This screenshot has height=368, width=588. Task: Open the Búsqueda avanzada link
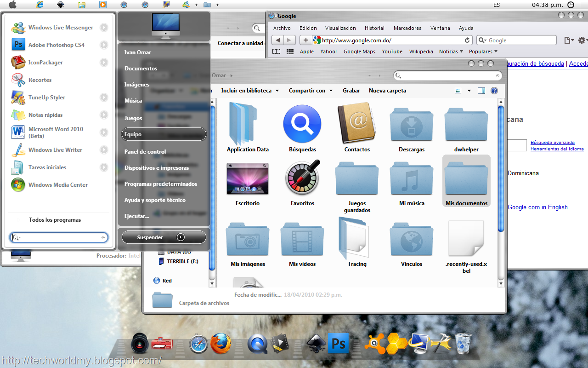[x=553, y=143]
